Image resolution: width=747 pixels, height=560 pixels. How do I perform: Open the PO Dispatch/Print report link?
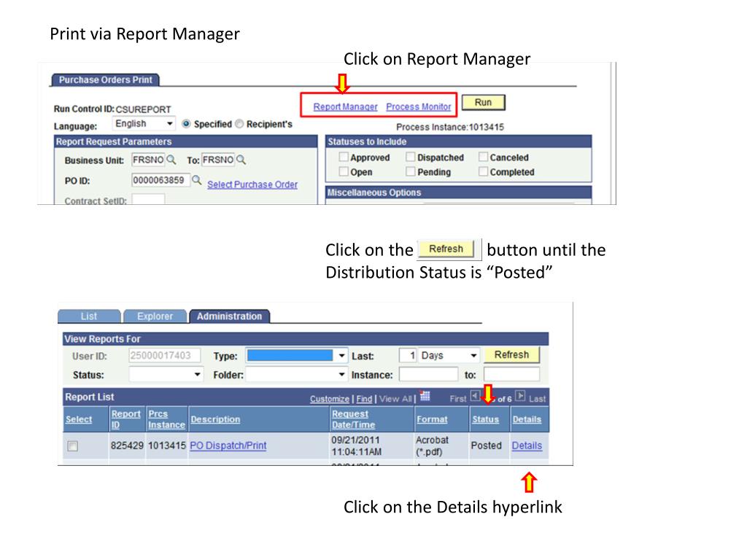tap(228, 446)
